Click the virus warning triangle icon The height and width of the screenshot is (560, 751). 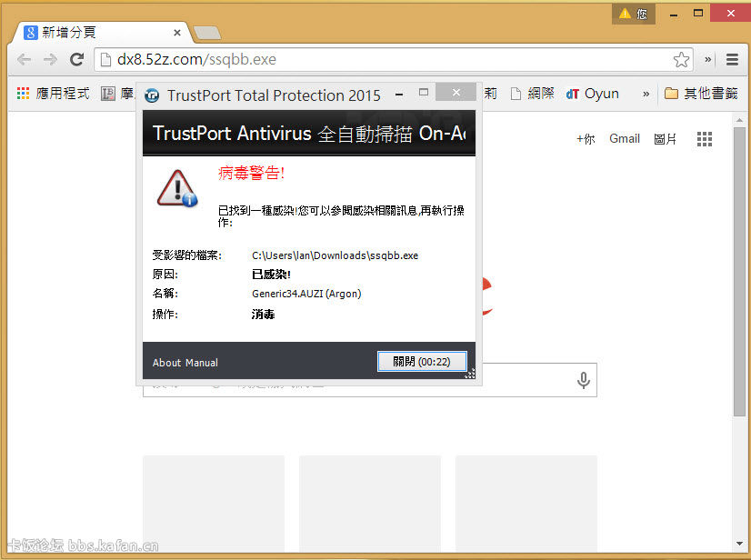[177, 188]
